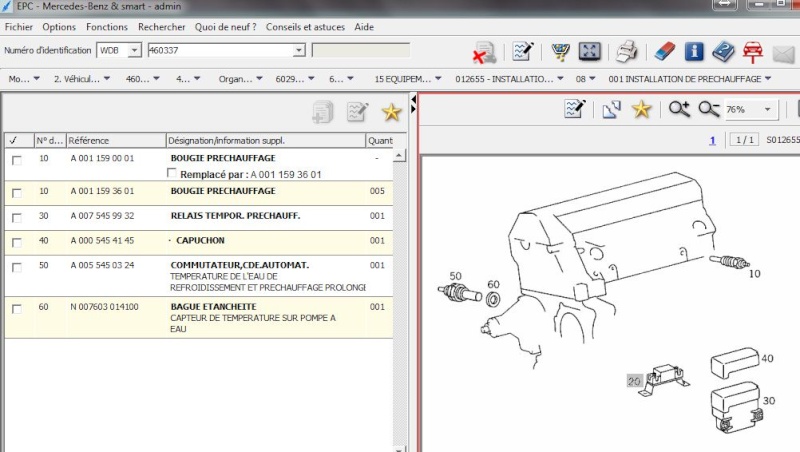Image resolution: width=800 pixels, height=452 pixels.
Task: Click the add-to-list document icon in parts panel
Action: click(x=322, y=112)
